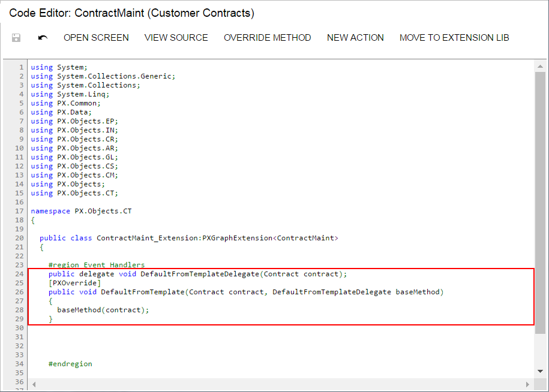
Task: Place cursor on the #endregion line
Action: [71, 364]
